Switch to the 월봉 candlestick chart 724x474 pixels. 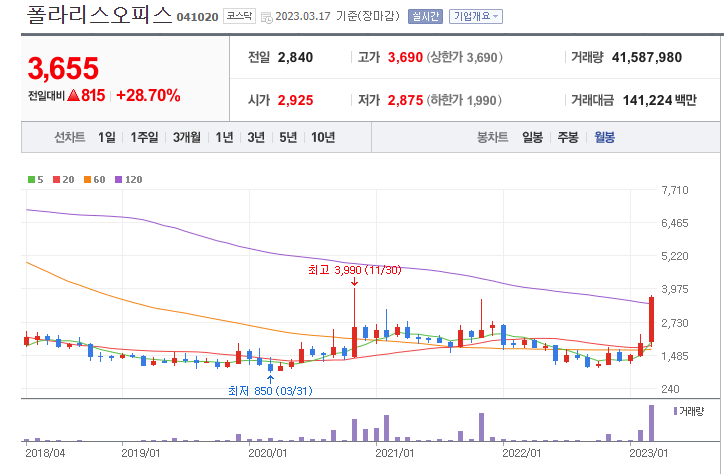604,137
